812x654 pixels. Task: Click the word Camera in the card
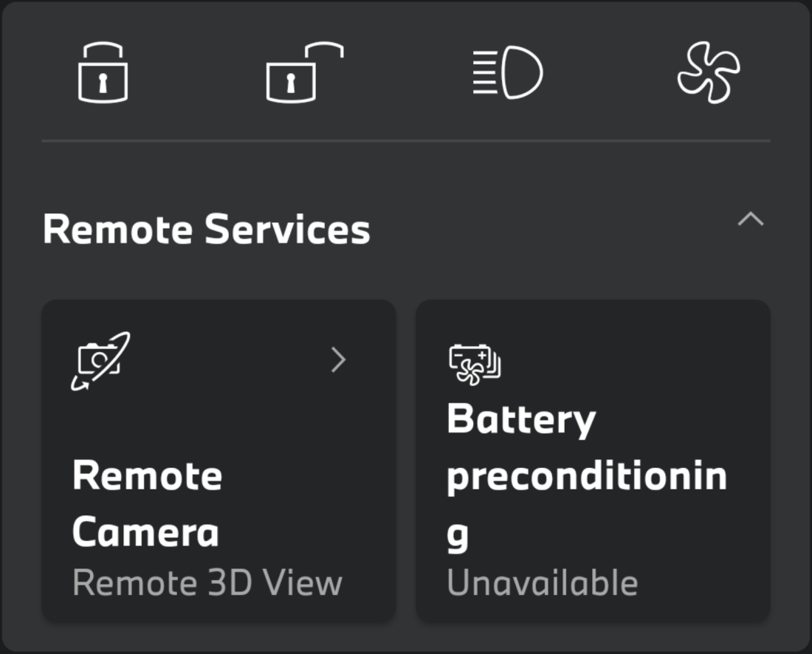(x=146, y=531)
